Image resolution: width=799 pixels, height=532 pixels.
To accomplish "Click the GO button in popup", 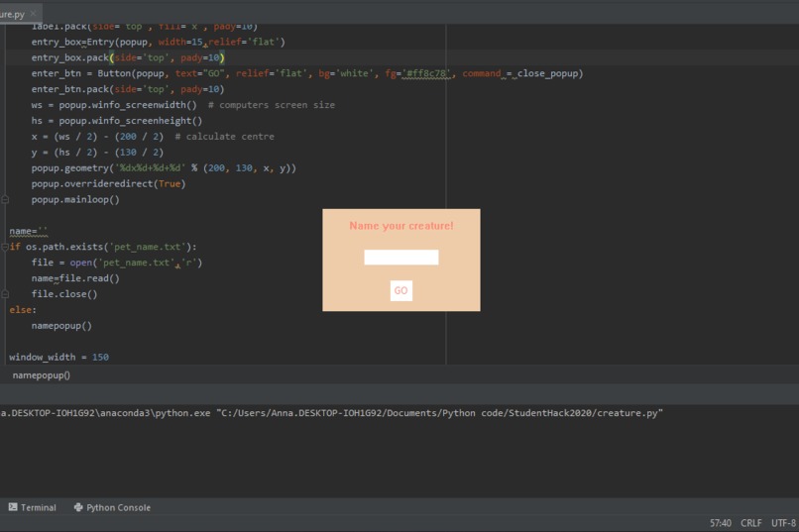I will click(401, 290).
